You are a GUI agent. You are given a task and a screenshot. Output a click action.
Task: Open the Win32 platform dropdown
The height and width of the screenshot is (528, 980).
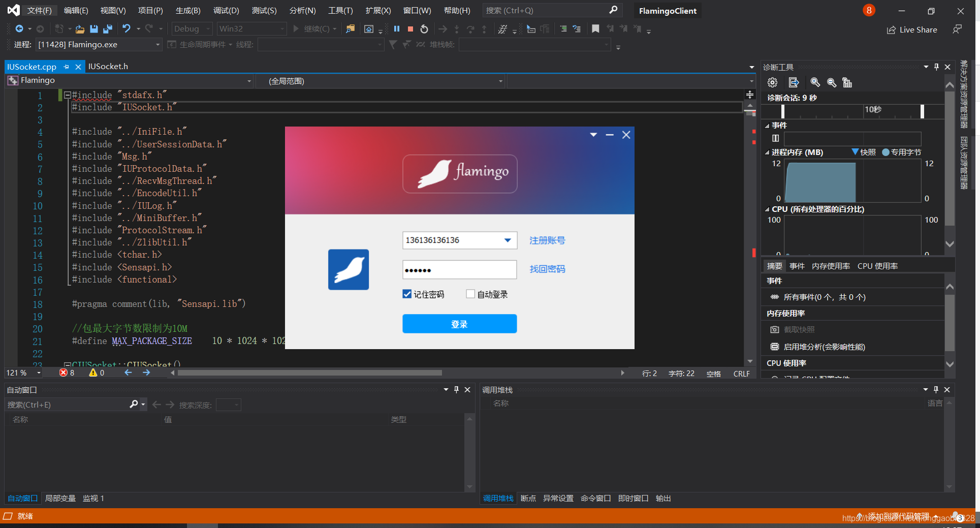pos(251,29)
